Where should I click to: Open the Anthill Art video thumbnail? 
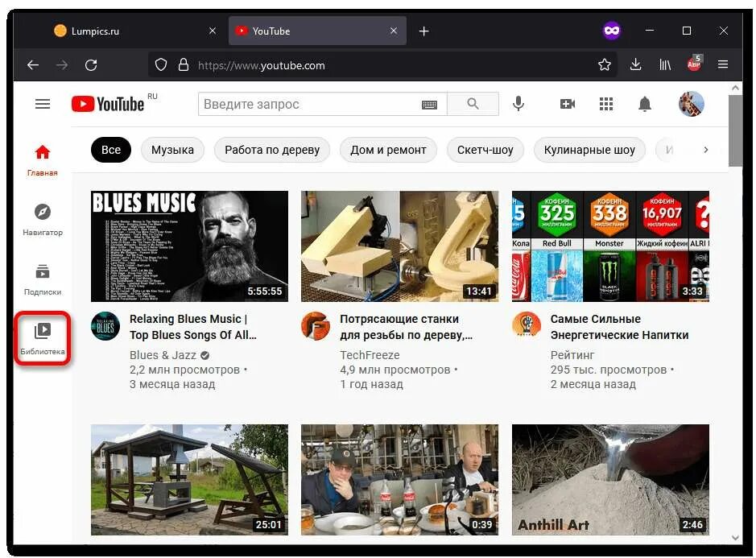tap(610, 480)
